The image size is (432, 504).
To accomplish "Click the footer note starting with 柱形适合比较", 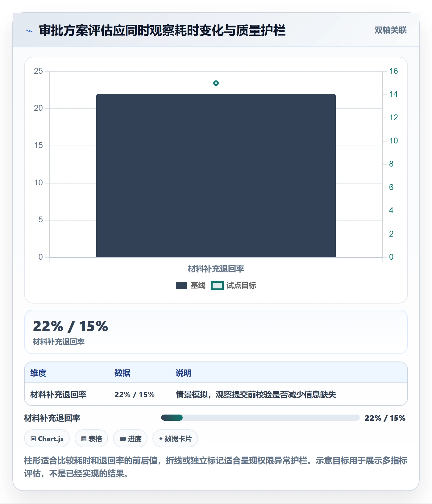I will [216, 467].
